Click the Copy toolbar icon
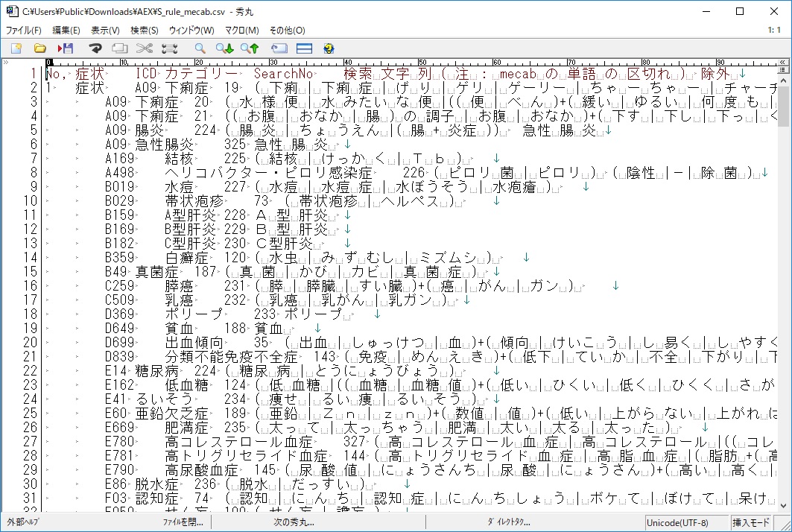792x532 pixels. [x=119, y=48]
